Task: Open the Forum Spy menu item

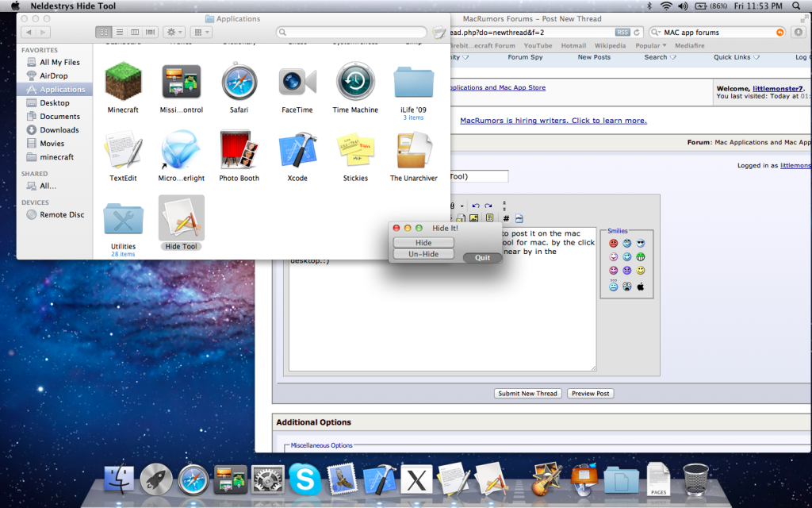Action: pos(525,57)
